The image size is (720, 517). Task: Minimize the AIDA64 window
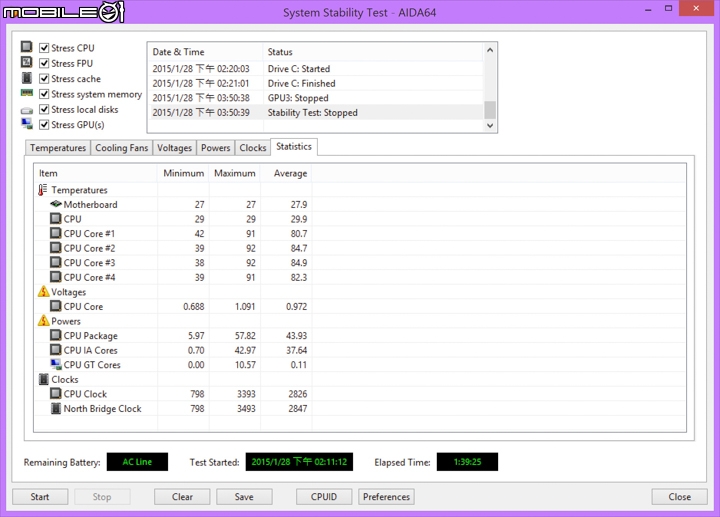click(648, 9)
